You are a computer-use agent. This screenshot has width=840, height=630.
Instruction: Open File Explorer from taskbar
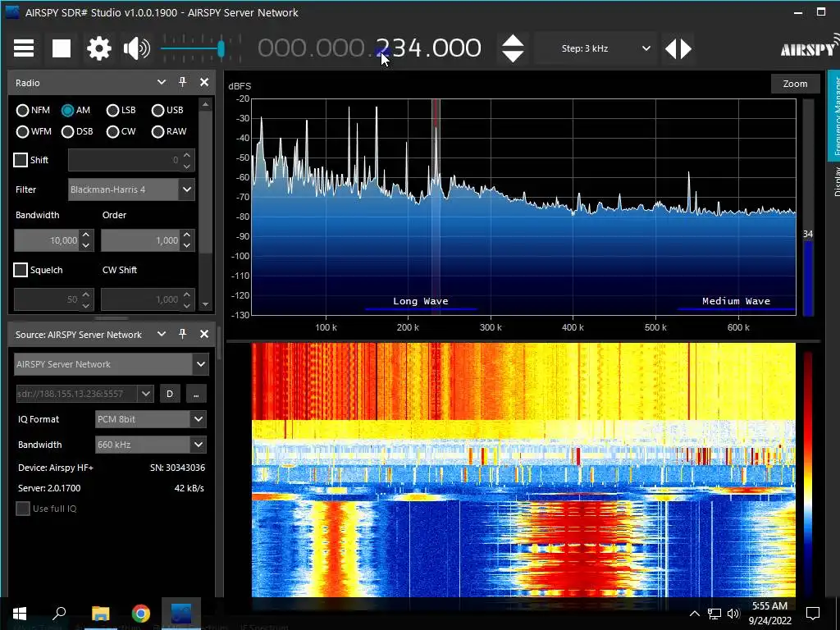pyautogui.click(x=100, y=614)
